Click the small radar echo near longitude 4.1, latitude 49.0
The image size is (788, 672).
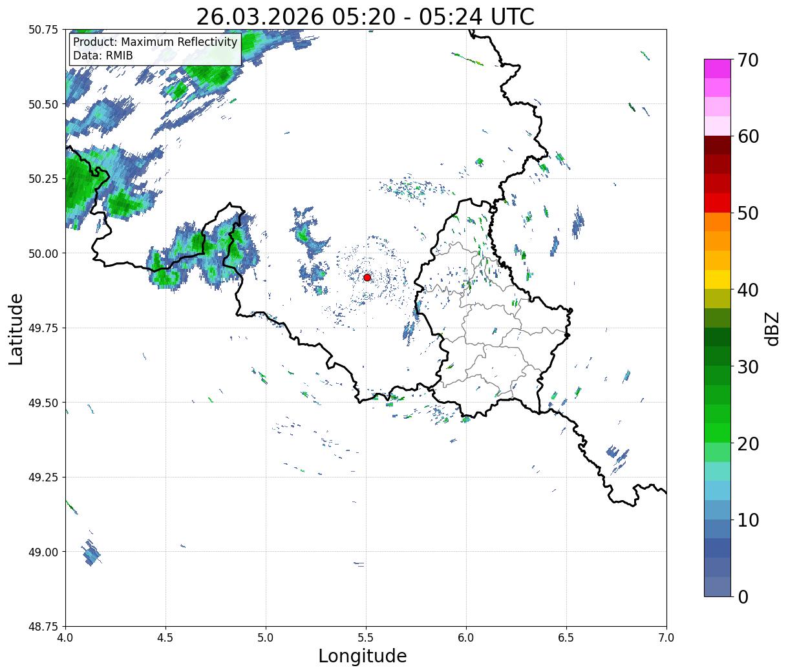point(91,554)
